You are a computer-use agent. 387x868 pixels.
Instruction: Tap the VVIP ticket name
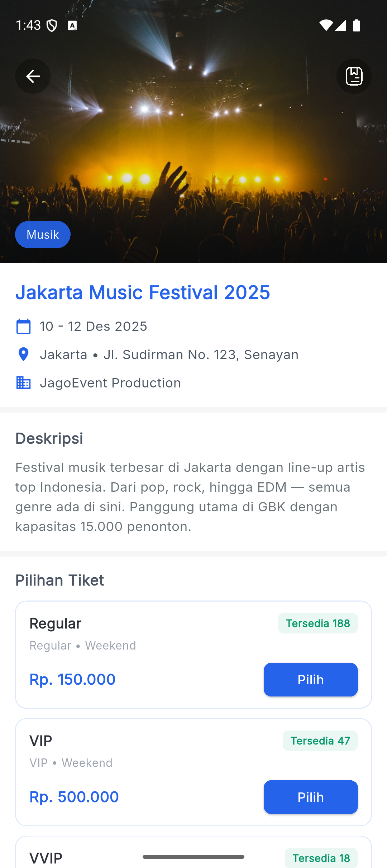[x=46, y=858]
